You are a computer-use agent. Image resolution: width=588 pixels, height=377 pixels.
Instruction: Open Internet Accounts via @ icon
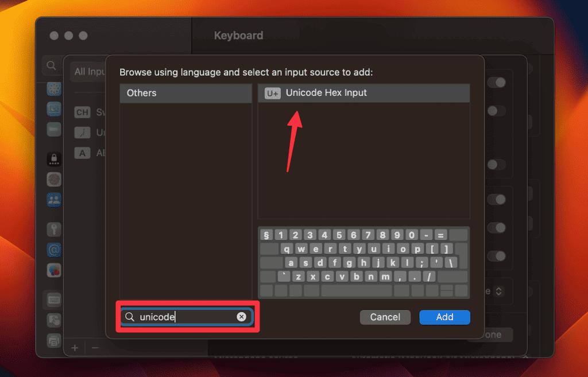53,249
